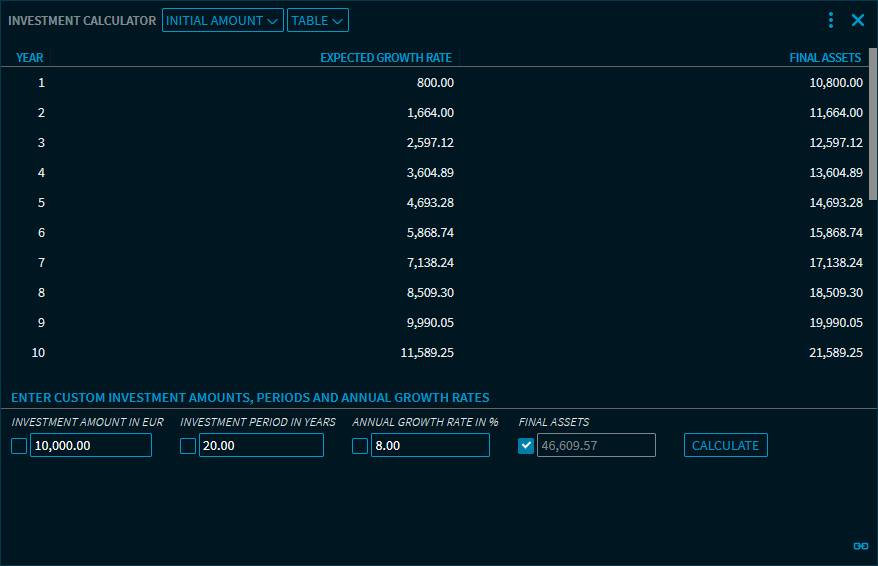Open the Initial Amount dropdown
This screenshot has height=566, width=878.
pyautogui.click(x=222, y=20)
